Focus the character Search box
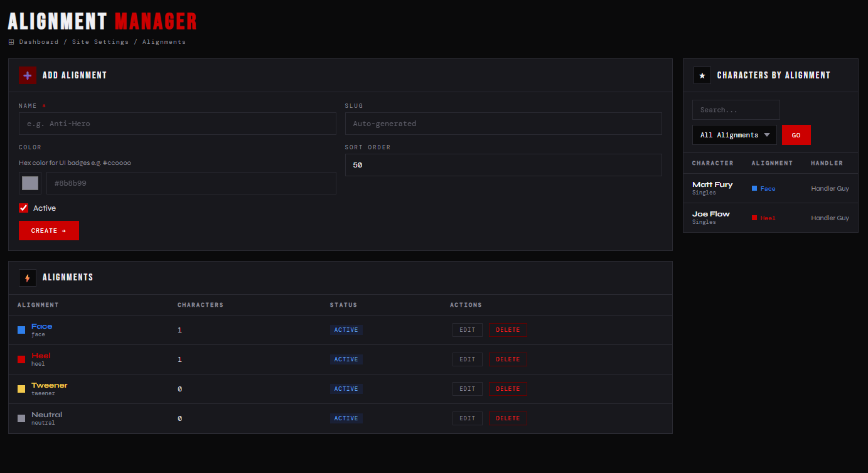This screenshot has width=868, height=473. [x=736, y=110]
